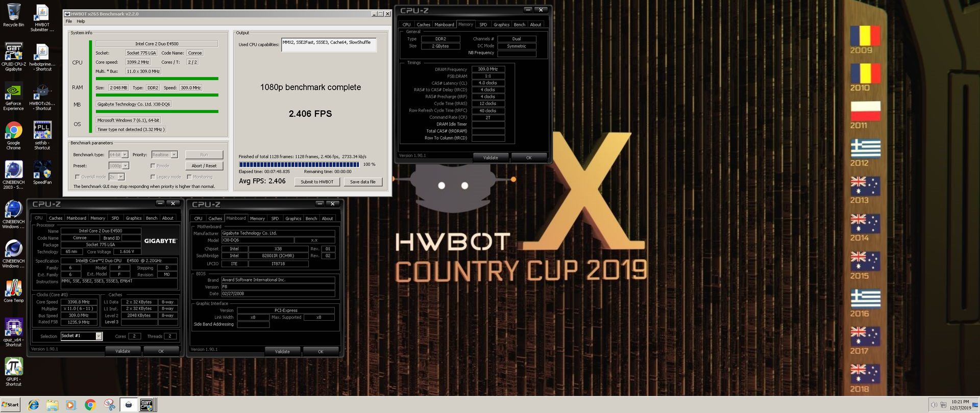
Task: Open network status tray icon
Action: pos(943,405)
